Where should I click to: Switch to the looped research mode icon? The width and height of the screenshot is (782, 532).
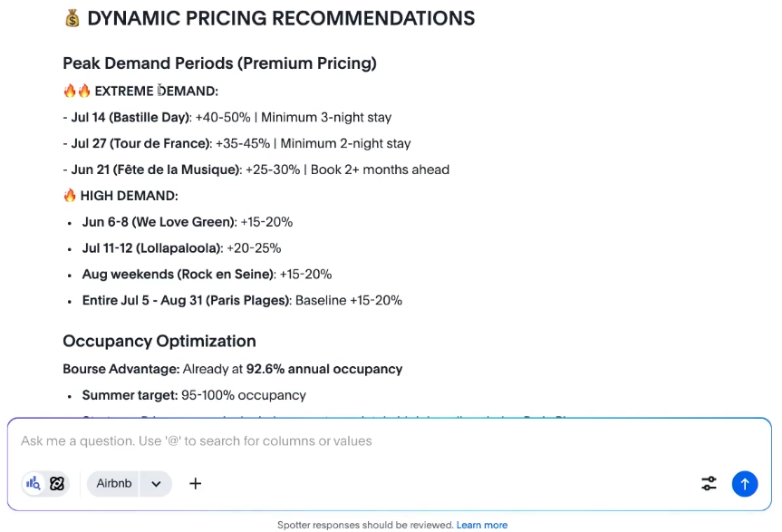click(57, 483)
